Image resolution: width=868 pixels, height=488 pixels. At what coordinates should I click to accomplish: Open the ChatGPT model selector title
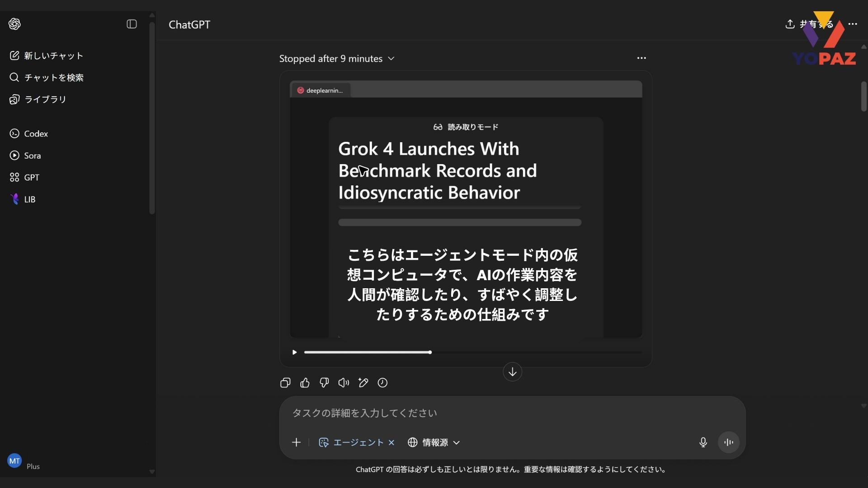click(x=189, y=24)
